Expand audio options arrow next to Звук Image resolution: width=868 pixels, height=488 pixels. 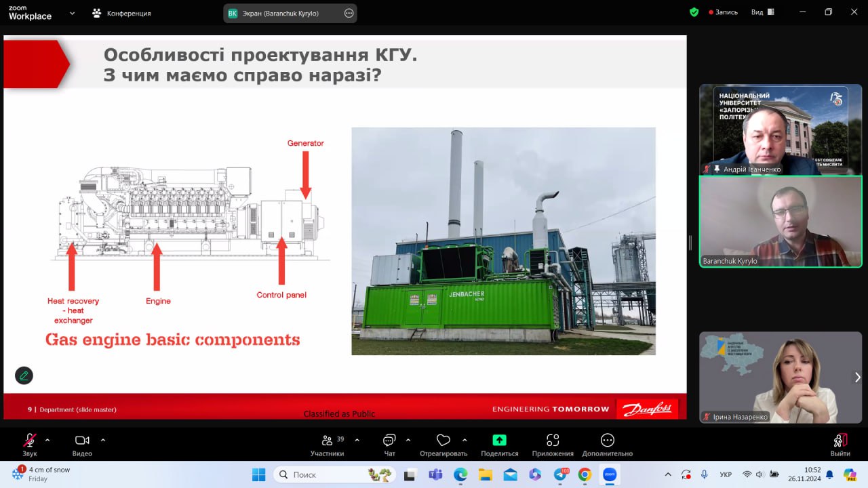point(47,440)
